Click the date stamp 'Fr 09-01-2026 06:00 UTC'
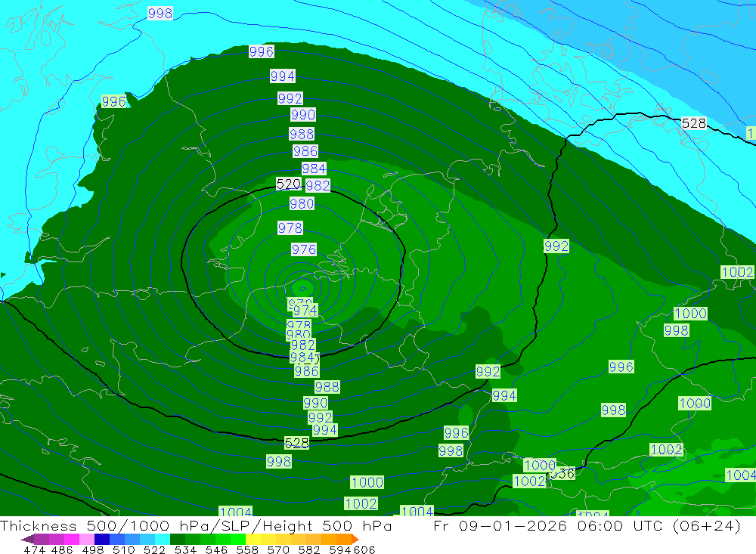This screenshot has width=756, height=554. [x=548, y=525]
